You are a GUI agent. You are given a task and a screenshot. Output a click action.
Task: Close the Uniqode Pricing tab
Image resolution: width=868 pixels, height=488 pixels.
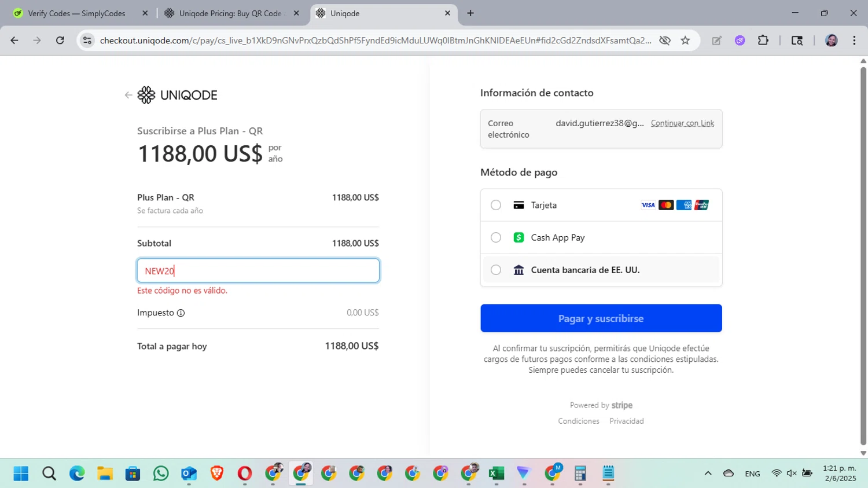click(296, 13)
